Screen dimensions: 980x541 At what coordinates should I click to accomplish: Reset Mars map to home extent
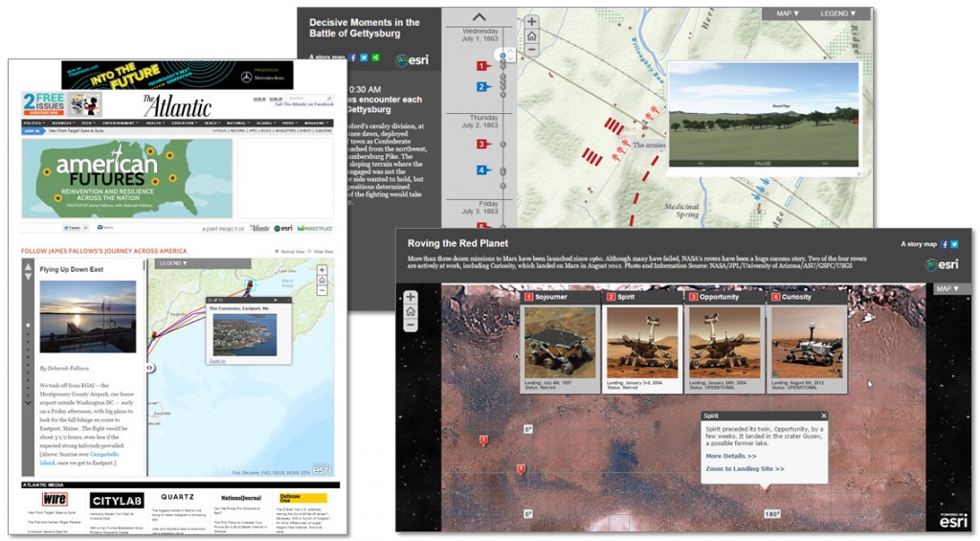point(410,311)
